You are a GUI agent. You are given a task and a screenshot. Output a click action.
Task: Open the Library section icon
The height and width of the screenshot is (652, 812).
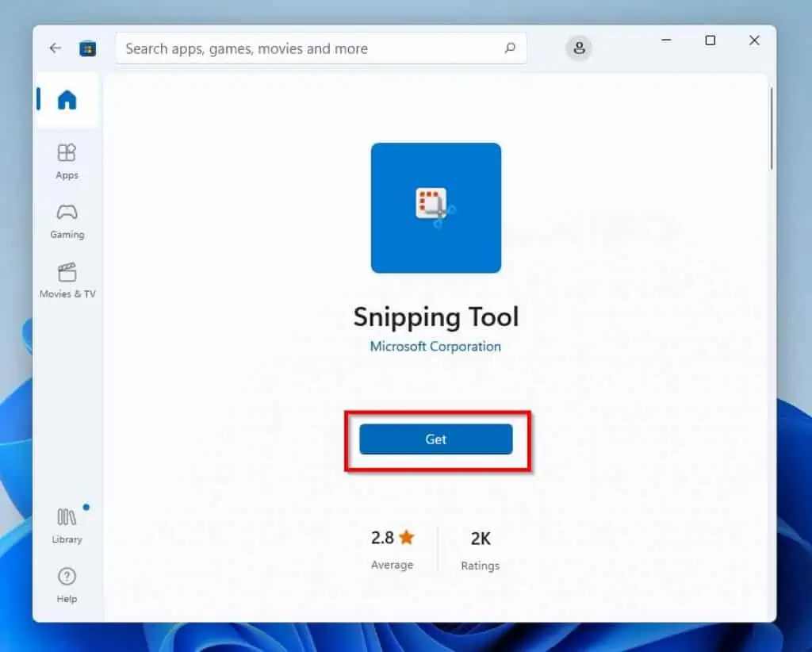(67, 517)
